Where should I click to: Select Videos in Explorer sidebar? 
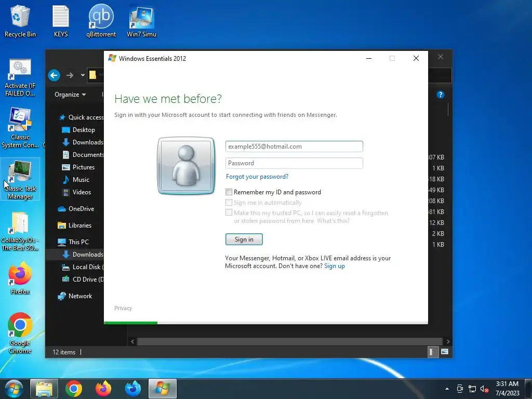[77, 192]
